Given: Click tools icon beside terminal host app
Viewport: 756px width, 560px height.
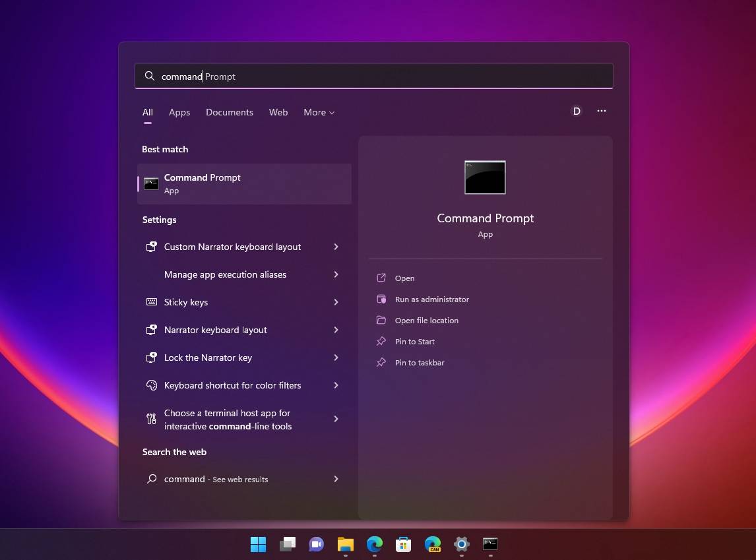Looking at the screenshot, I should [151, 419].
